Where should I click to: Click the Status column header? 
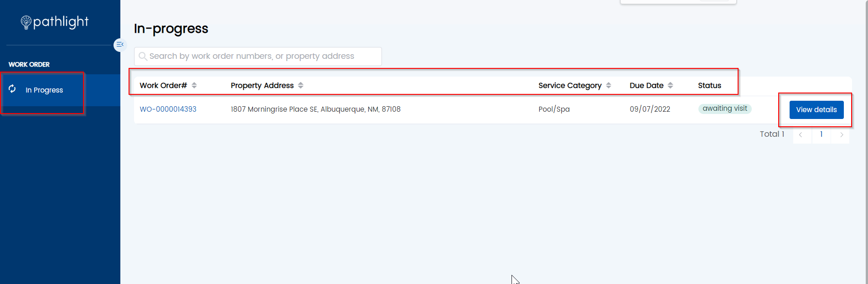(709, 85)
